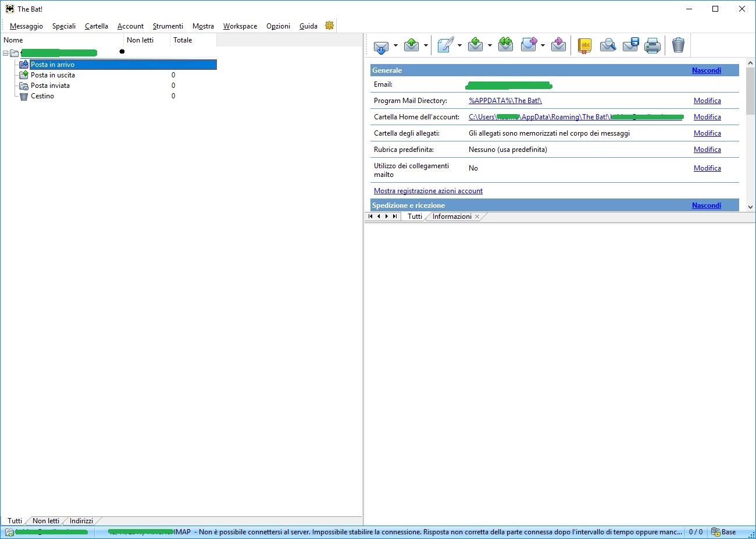The image size is (756, 539).
Task: Open the Workspace menu
Action: click(240, 26)
